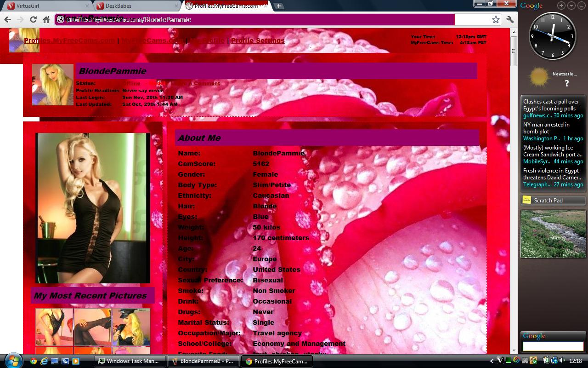Image resolution: width=588 pixels, height=368 pixels.
Task: Bookmark this page with the star icon
Action: coord(496,19)
